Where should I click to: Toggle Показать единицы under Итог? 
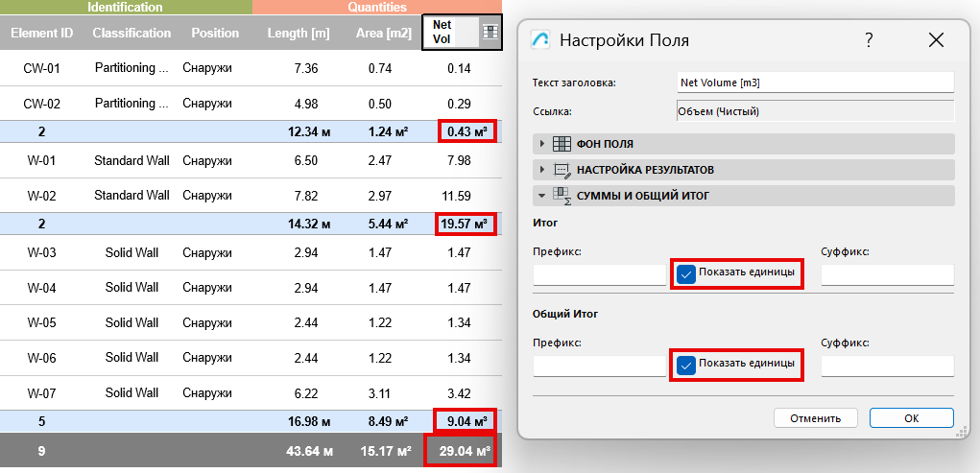[x=686, y=273]
